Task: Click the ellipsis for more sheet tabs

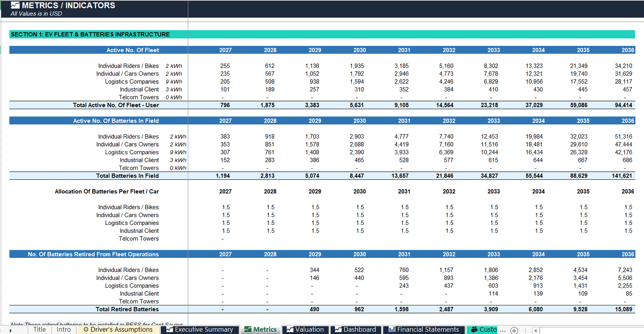Action: (503, 330)
